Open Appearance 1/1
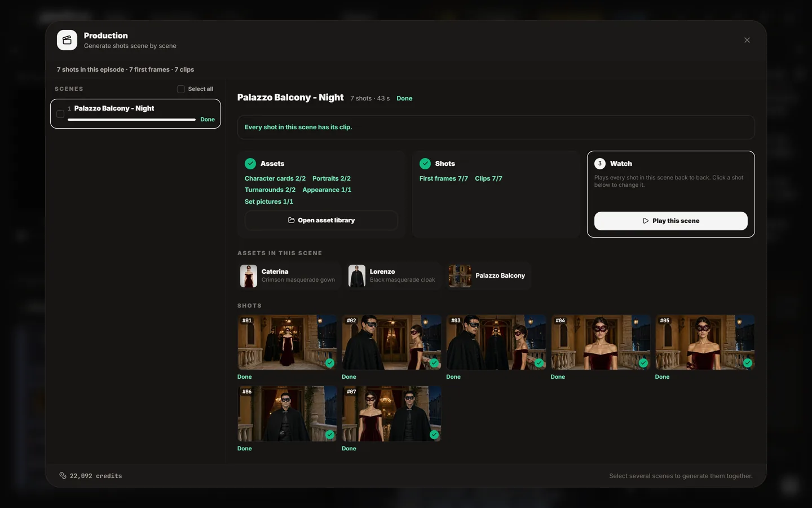Viewport: 812px width, 508px height. (327, 190)
